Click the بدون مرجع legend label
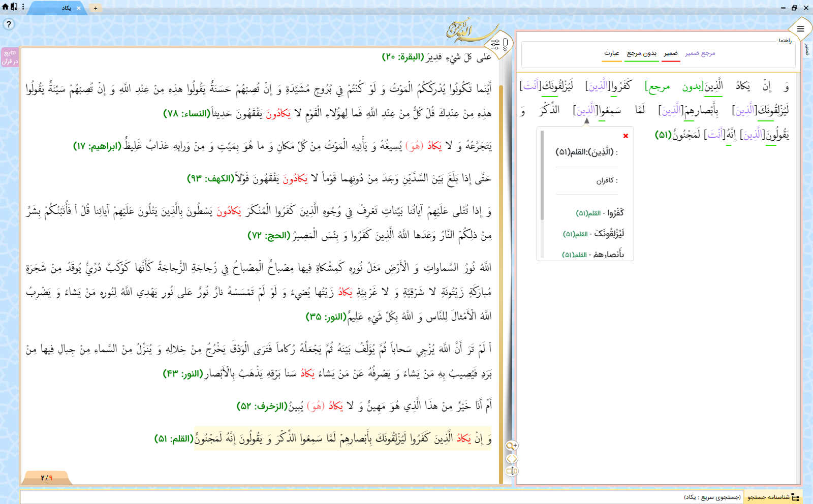The image size is (813, 504). point(641,53)
